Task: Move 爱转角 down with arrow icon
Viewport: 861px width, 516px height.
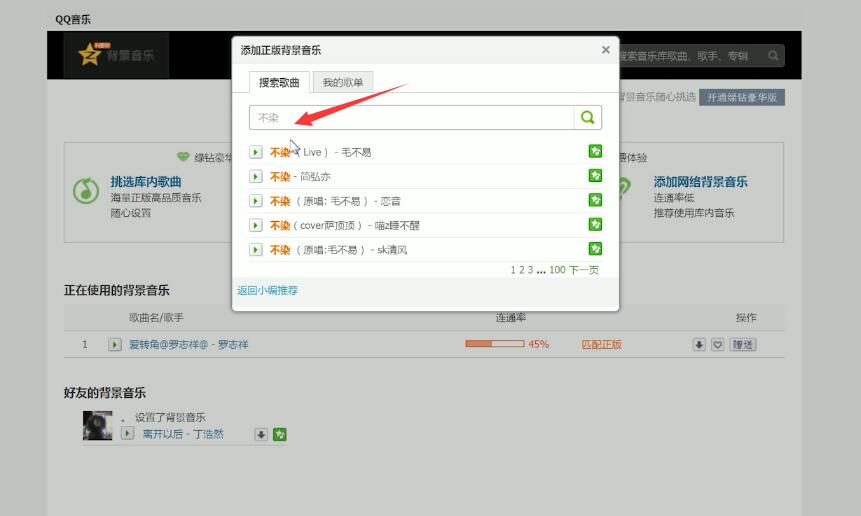Action: (x=698, y=345)
